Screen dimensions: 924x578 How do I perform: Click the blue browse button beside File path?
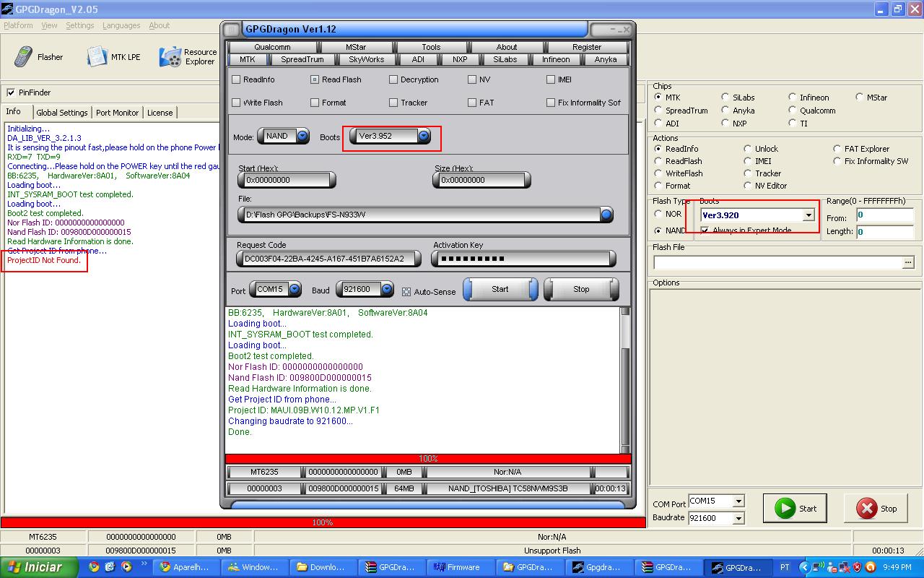point(606,215)
